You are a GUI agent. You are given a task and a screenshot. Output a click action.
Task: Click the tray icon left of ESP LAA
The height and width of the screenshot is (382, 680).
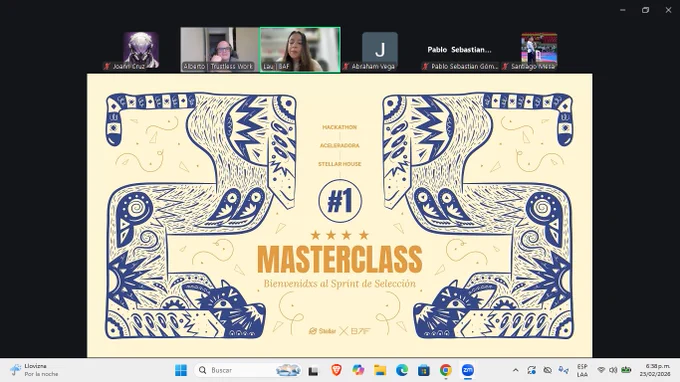563,370
